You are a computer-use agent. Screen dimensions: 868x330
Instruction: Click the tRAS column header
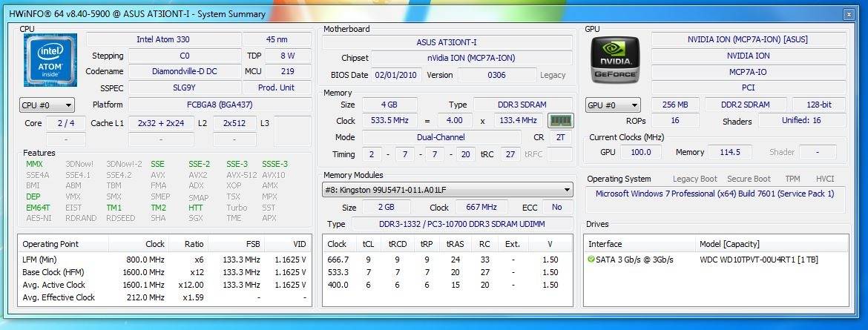(x=455, y=244)
